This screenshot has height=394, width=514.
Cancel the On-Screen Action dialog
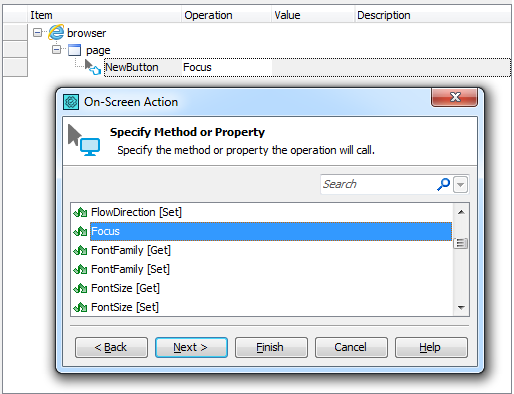[x=351, y=347]
